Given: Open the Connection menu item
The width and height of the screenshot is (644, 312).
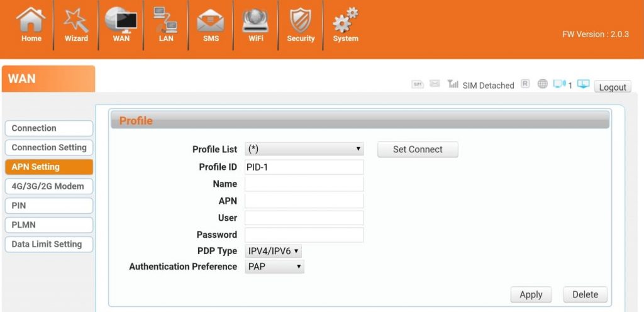Looking at the screenshot, I should [49, 128].
